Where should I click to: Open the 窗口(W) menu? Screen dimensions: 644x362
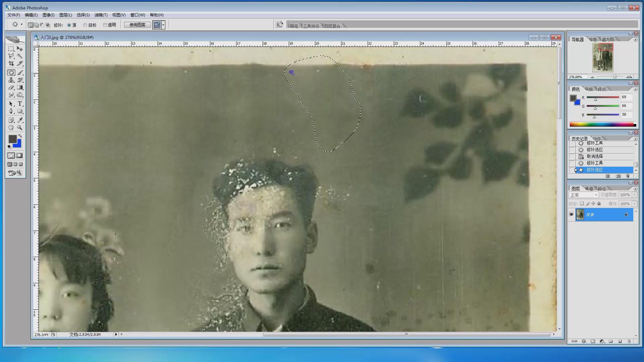tap(138, 15)
